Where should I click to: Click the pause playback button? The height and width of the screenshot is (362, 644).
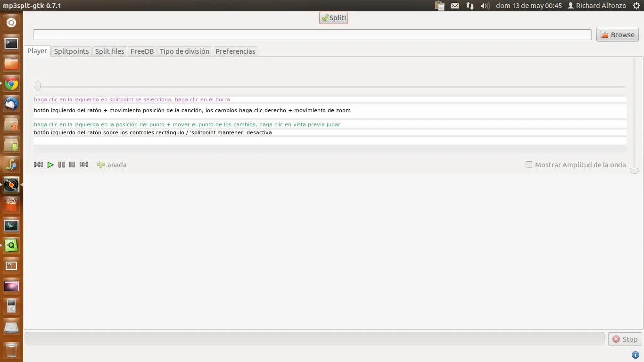point(61,165)
